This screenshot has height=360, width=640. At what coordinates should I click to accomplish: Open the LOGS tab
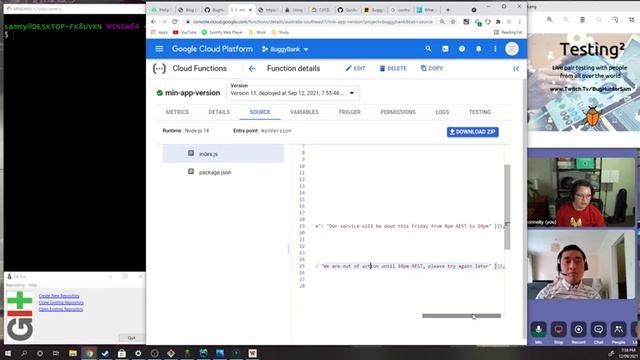click(442, 112)
